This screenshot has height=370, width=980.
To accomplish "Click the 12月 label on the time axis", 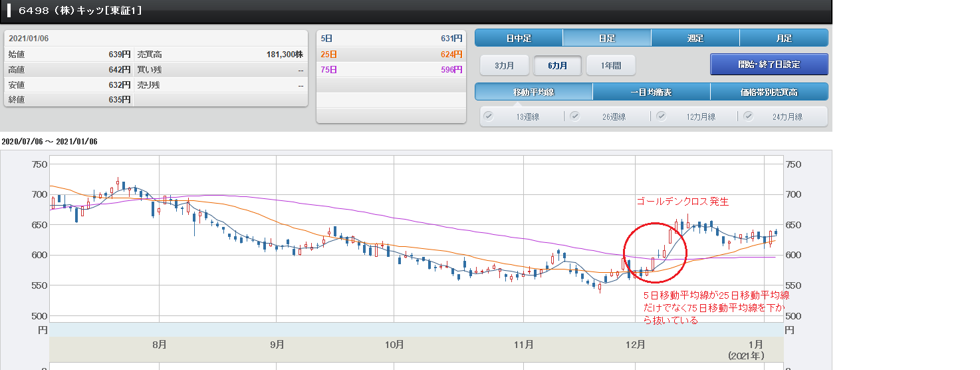I will [636, 345].
